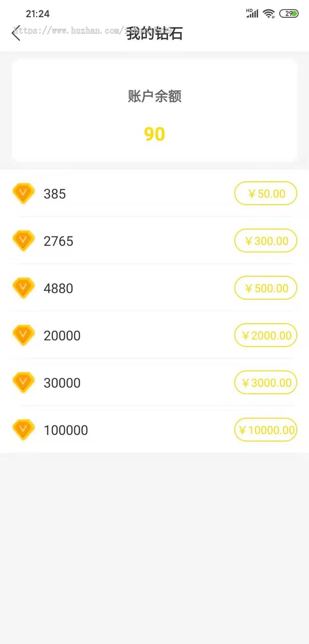
Task: Click the ¥2000.00 price button
Action: click(265, 335)
